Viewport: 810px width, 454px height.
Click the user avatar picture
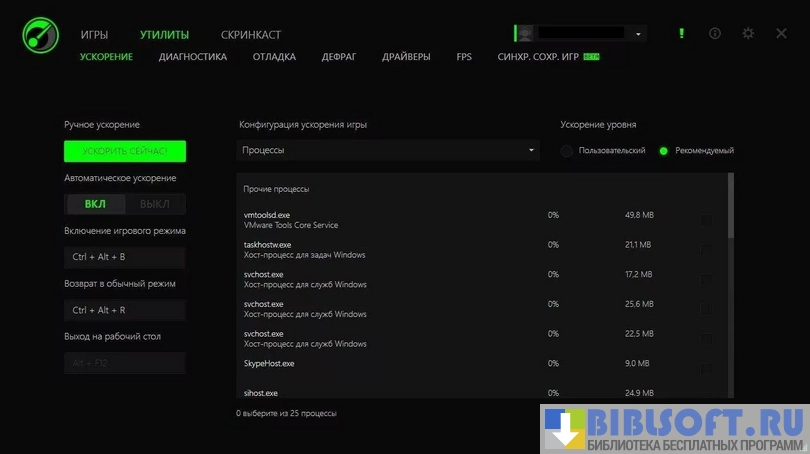pyautogui.click(x=525, y=33)
